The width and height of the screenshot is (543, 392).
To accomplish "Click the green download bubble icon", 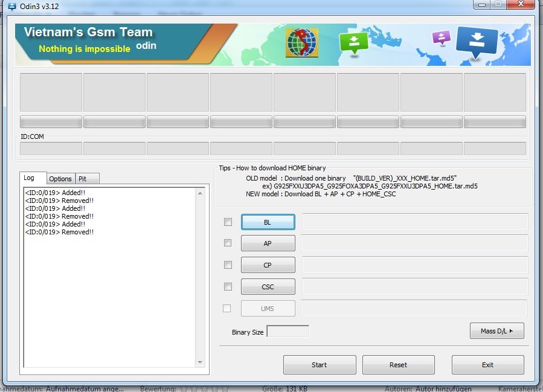I will [x=353, y=43].
